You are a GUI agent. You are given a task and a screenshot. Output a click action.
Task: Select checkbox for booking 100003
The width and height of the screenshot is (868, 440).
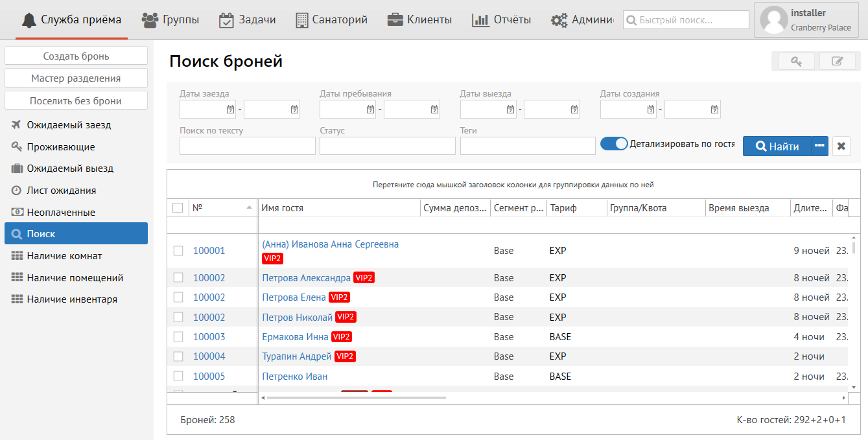click(178, 337)
